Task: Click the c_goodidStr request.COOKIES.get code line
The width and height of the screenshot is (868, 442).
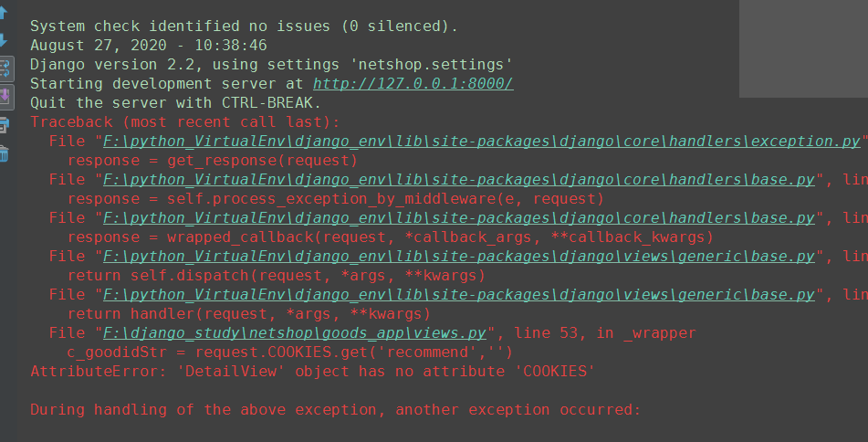Action: (290, 353)
